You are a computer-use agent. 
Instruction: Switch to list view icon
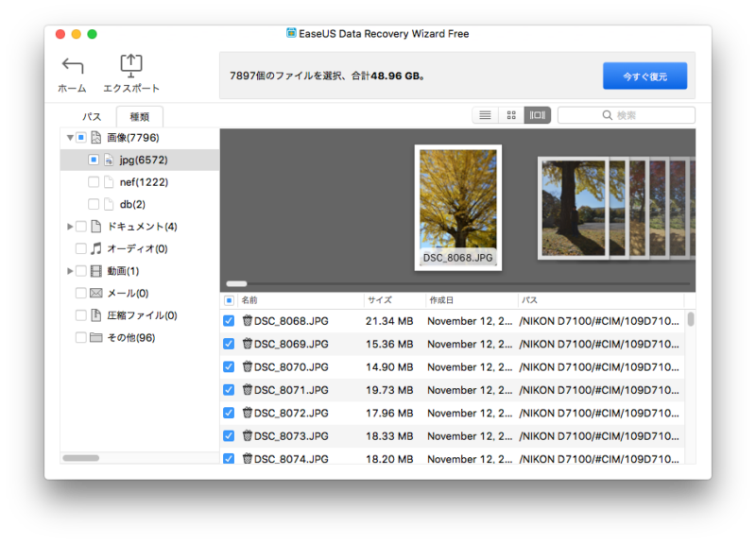pos(485,115)
